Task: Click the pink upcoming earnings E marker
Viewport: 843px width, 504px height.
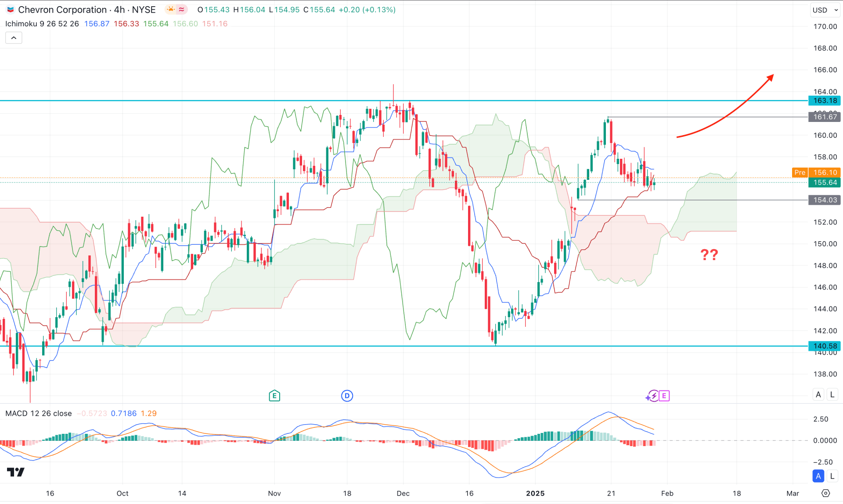Action: pos(664,396)
